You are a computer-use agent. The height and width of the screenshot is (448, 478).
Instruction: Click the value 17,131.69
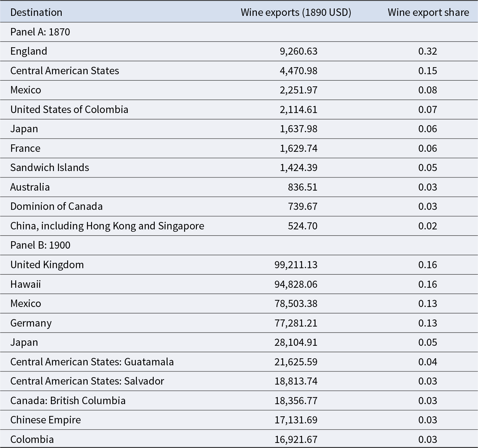tap(296, 420)
